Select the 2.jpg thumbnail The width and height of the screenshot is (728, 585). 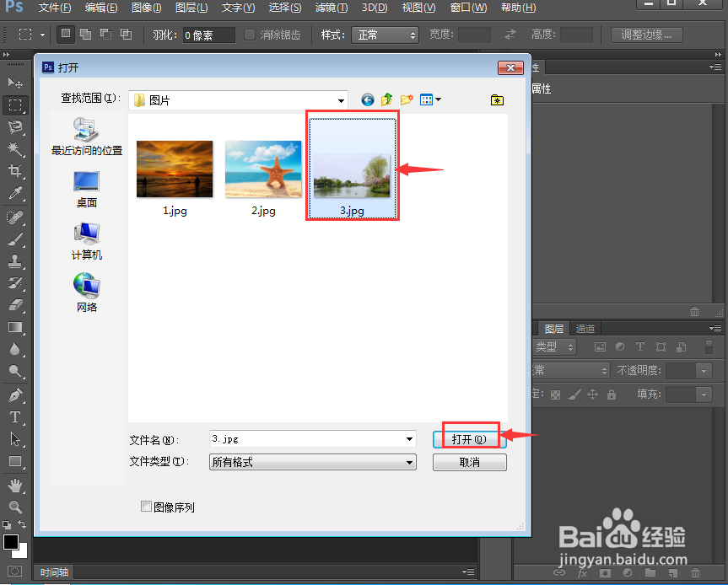(262, 168)
